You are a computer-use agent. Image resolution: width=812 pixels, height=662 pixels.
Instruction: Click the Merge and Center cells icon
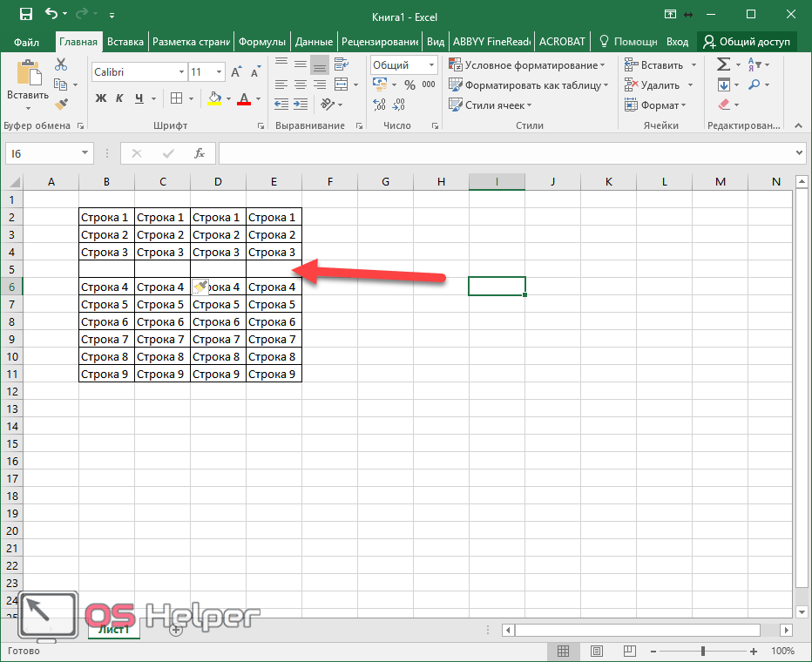coord(342,84)
